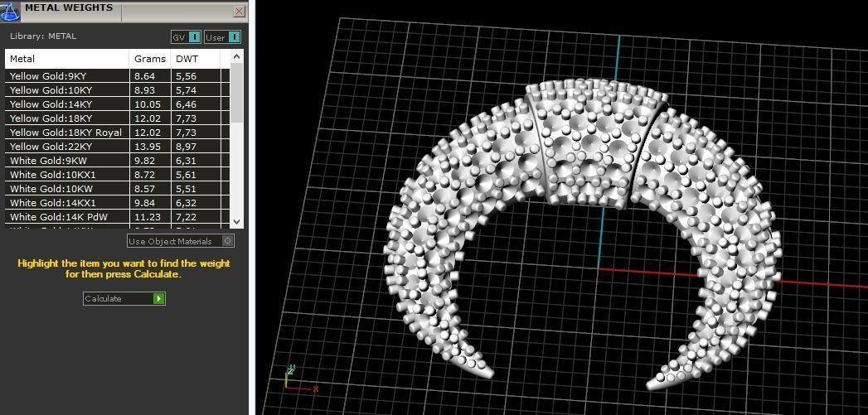The image size is (868, 415).
Task: Click the green Calculate arrow icon
Action: [x=159, y=299]
